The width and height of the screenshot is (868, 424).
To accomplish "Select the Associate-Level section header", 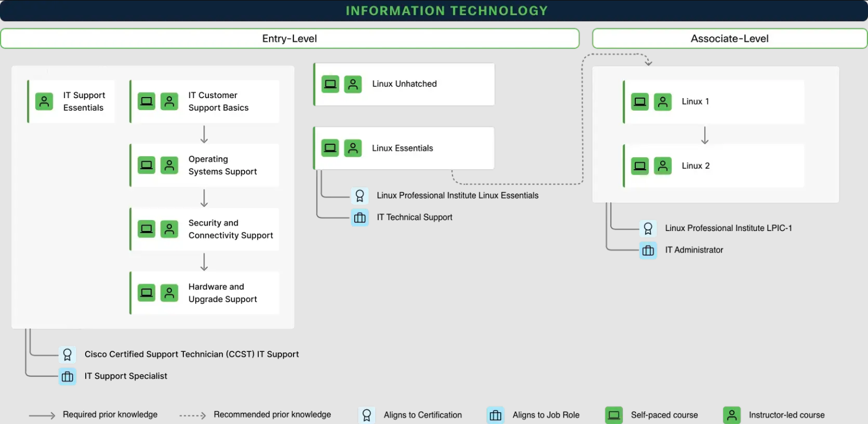I will pyautogui.click(x=729, y=38).
